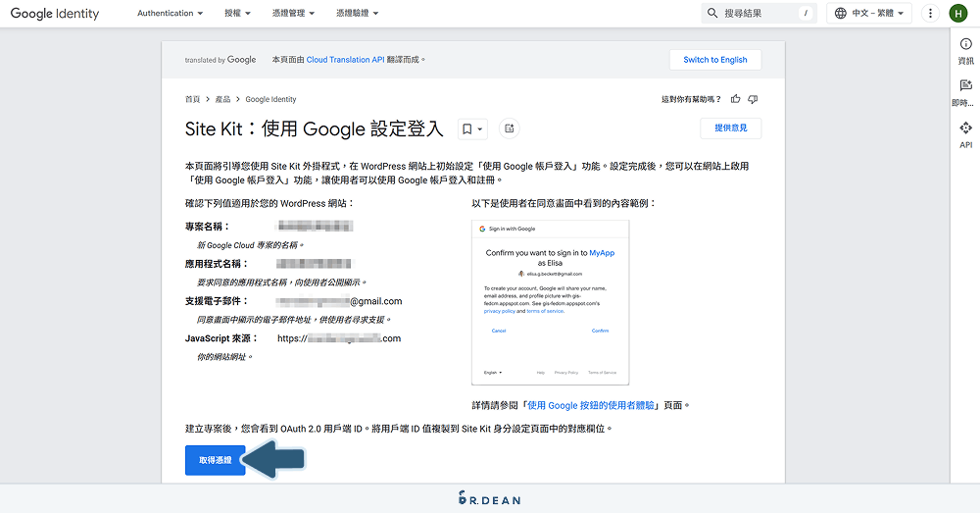The image size is (980, 513).
Task: Select the JavaScript 來源 label text
Action: (221, 338)
